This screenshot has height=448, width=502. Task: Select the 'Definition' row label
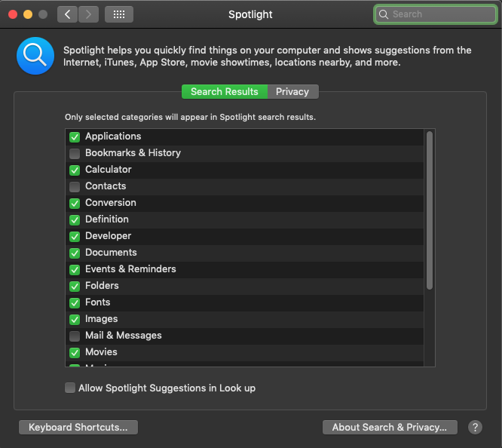coord(107,219)
